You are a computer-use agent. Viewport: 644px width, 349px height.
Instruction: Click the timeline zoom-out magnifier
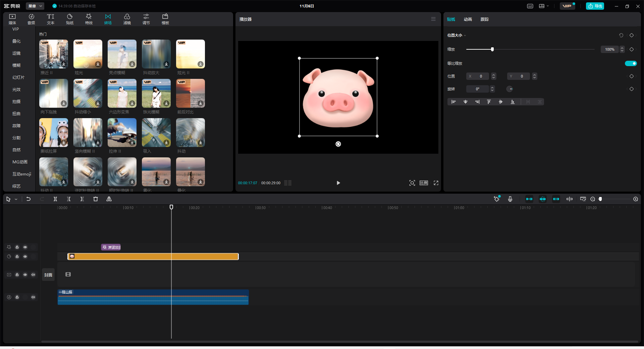pyautogui.click(x=593, y=199)
